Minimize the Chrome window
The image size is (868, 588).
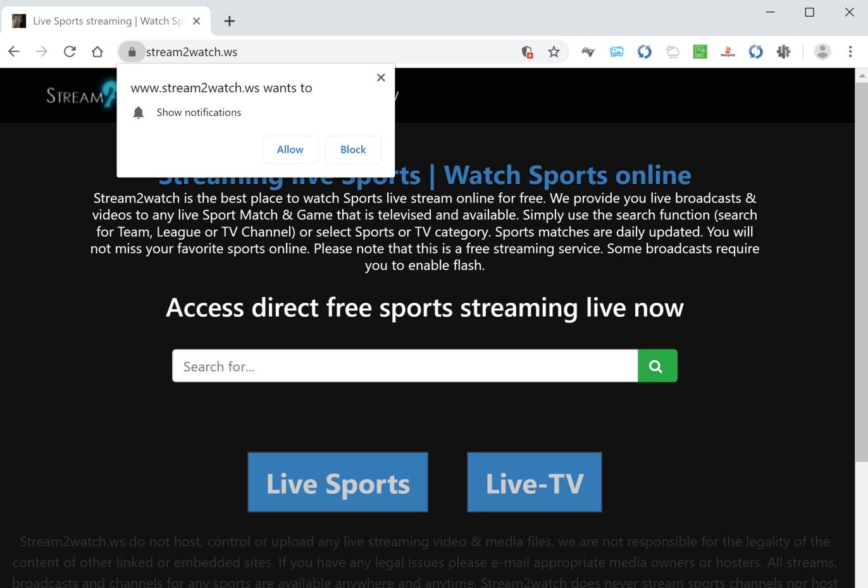770,13
